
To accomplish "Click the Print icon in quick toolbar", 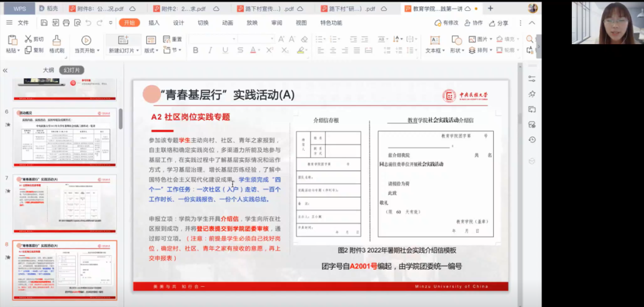I will click(66, 23).
